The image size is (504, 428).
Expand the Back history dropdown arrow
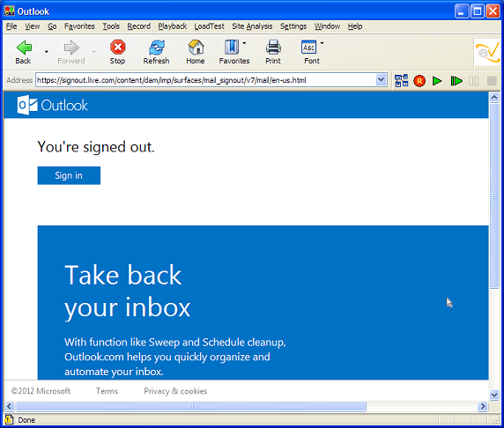47,51
